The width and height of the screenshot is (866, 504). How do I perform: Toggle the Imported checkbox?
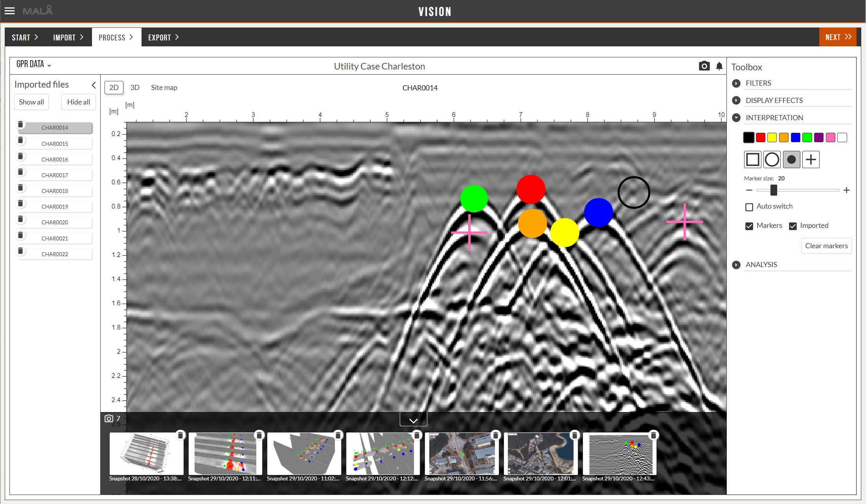pos(793,226)
